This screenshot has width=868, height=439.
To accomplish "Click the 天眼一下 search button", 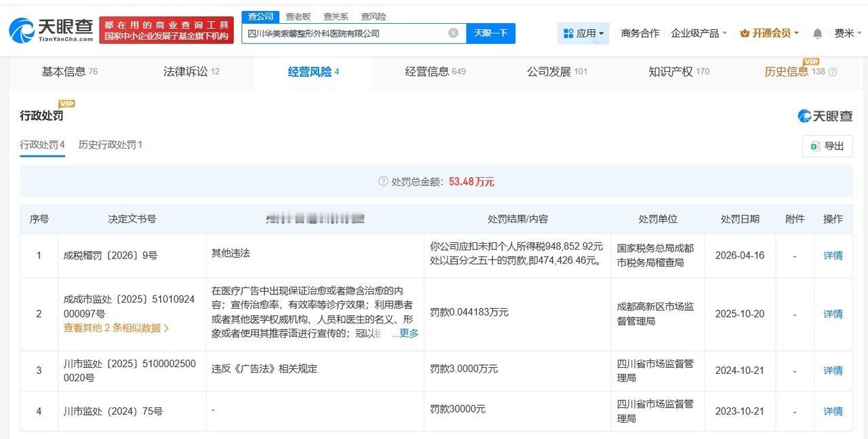I will coord(490,32).
